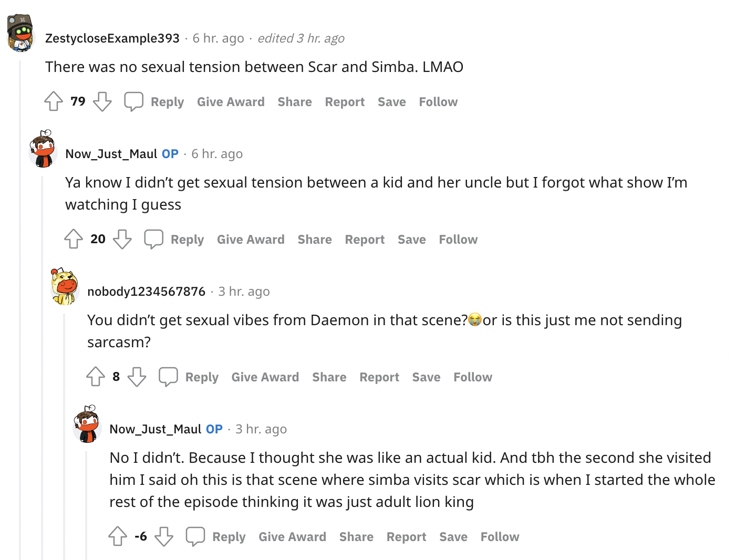Viewport: 746px width, 560px height.
Task: Downvote ZestycloseExample393's Scar and Simba comment
Action: tap(102, 101)
